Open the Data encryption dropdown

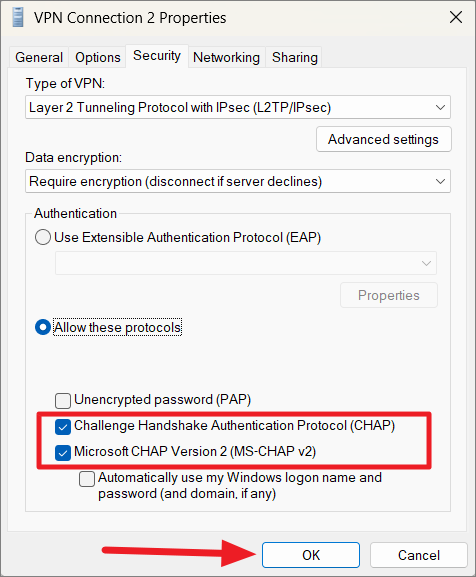[238, 181]
